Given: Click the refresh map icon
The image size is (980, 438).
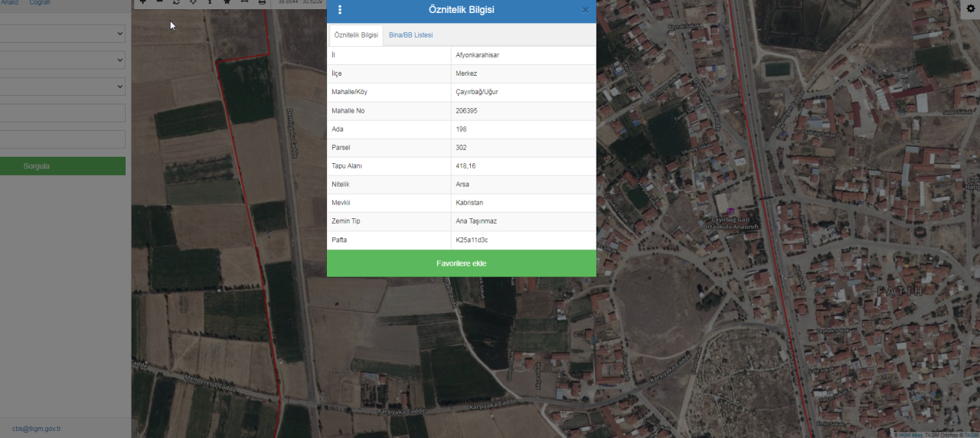Looking at the screenshot, I should click(176, 2).
